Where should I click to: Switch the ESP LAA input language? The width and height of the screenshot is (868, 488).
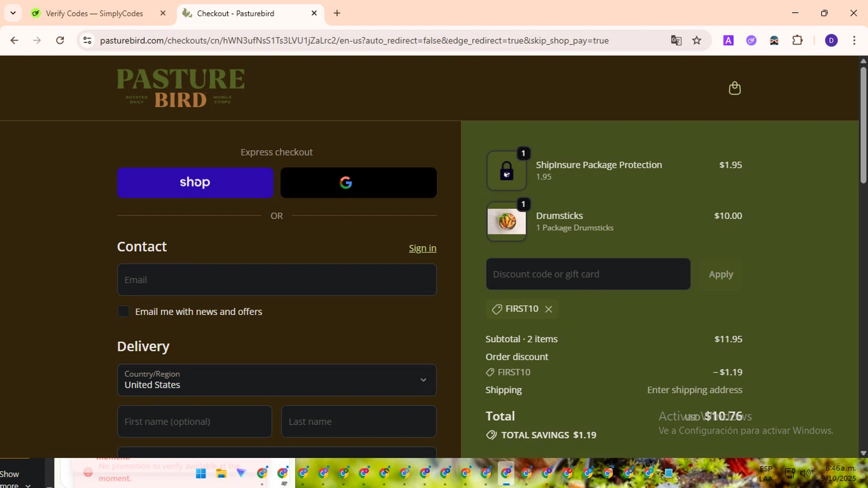pyautogui.click(x=766, y=474)
